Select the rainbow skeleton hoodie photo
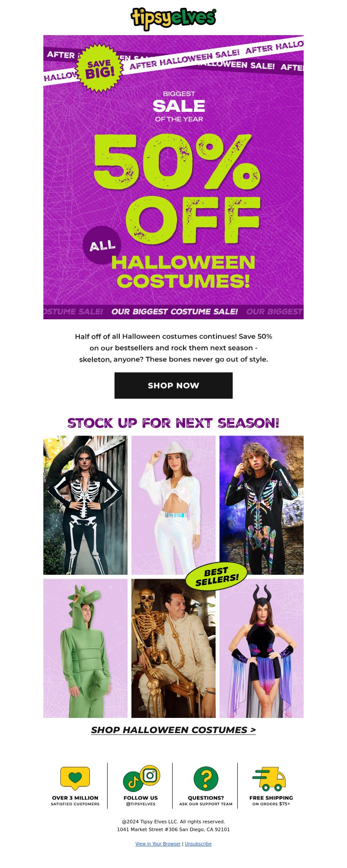This screenshot has height=868, width=347. [x=262, y=505]
